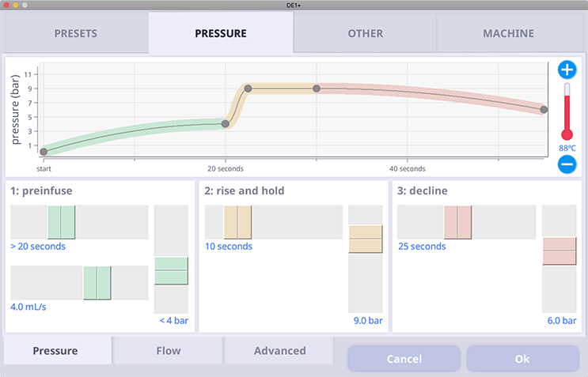Click the green preinfuse pressure vertical slider

point(172,270)
